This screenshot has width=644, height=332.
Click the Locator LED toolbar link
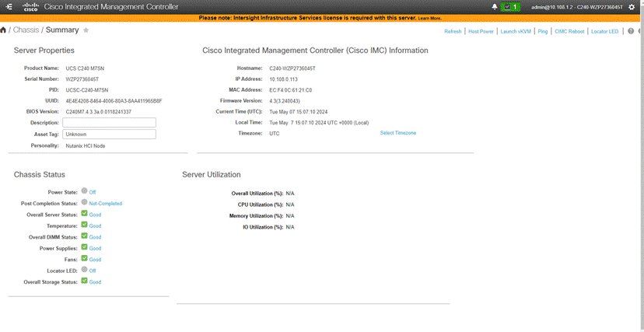[x=604, y=32]
